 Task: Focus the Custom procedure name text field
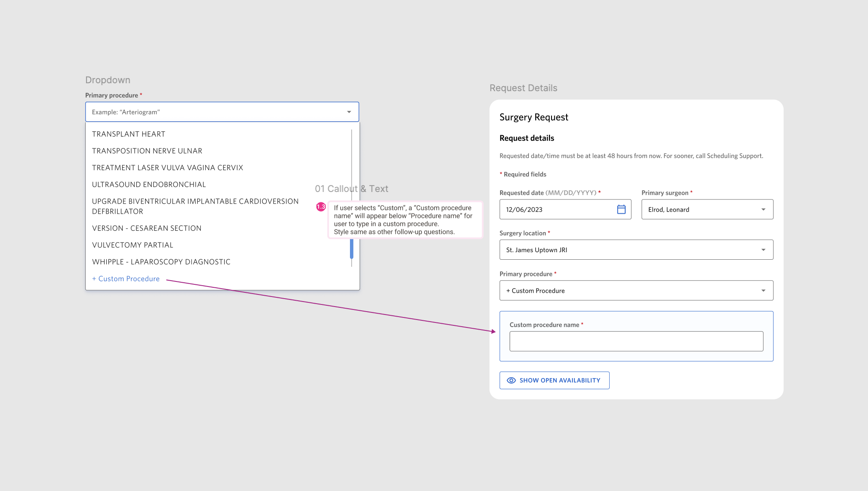coord(636,341)
